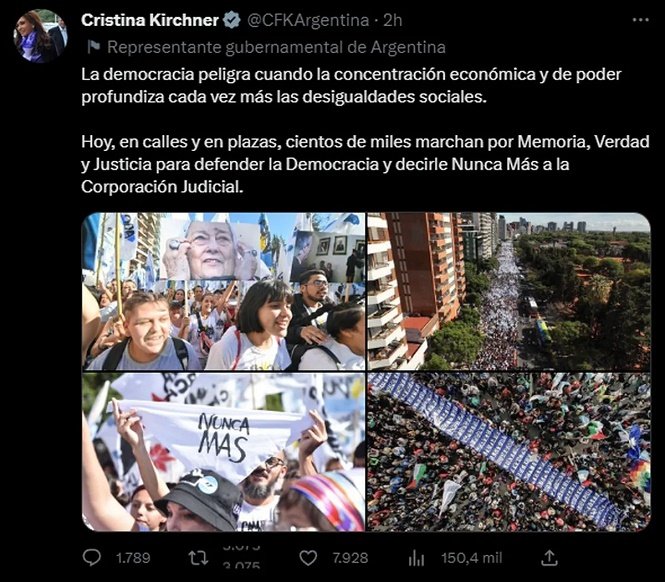Click the 150,4 mil views count
This screenshot has height=582, width=665.
(472, 558)
